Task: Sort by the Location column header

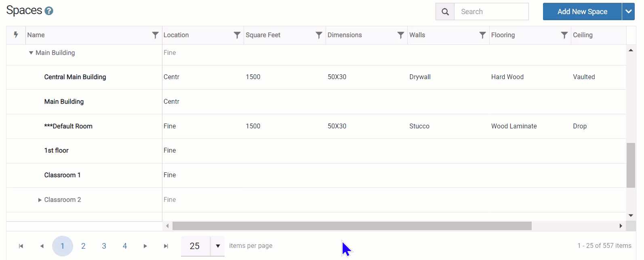Action: [176, 35]
